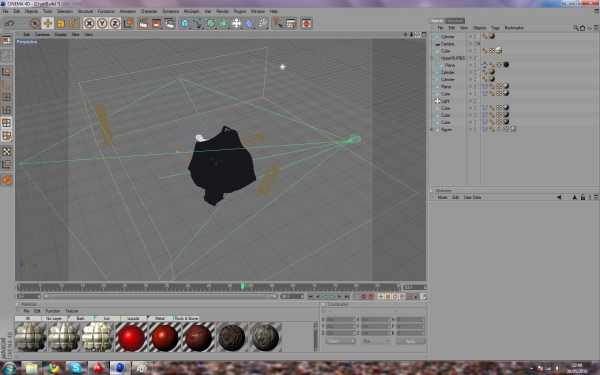
Task: Open the scene objects light icon
Action: pos(236,24)
